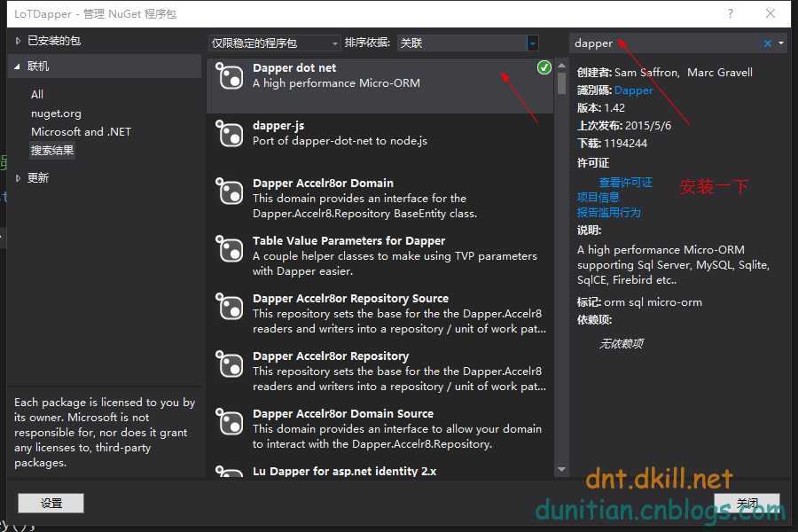Open the help question mark in title bar
This screenshot has height=532, width=798.
point(731,13)
